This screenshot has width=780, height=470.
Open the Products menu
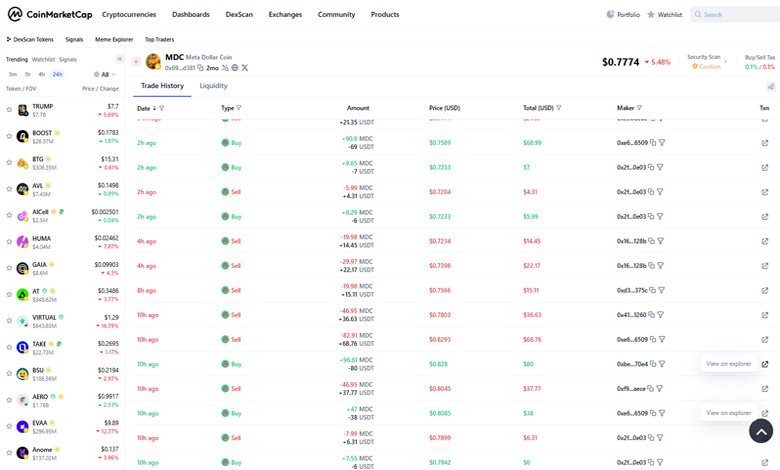tap(385, 14)
